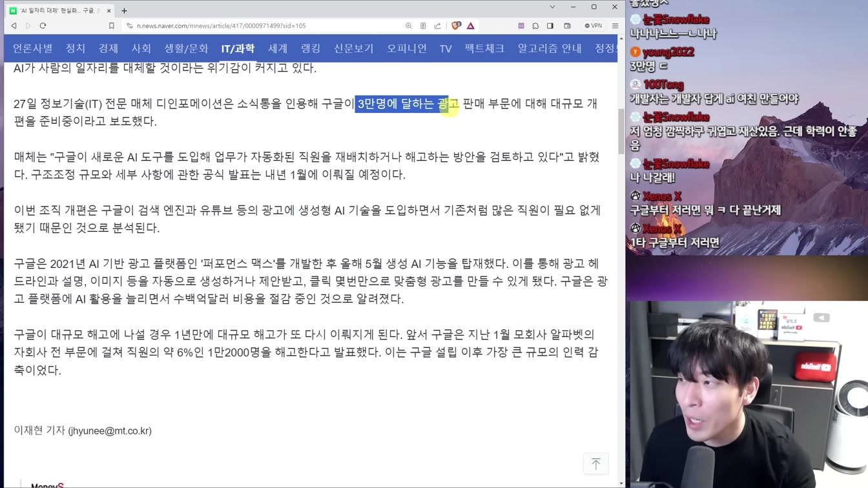Click the purple extension icon in the toolbar
868x488 pixels.
(521, 26)
